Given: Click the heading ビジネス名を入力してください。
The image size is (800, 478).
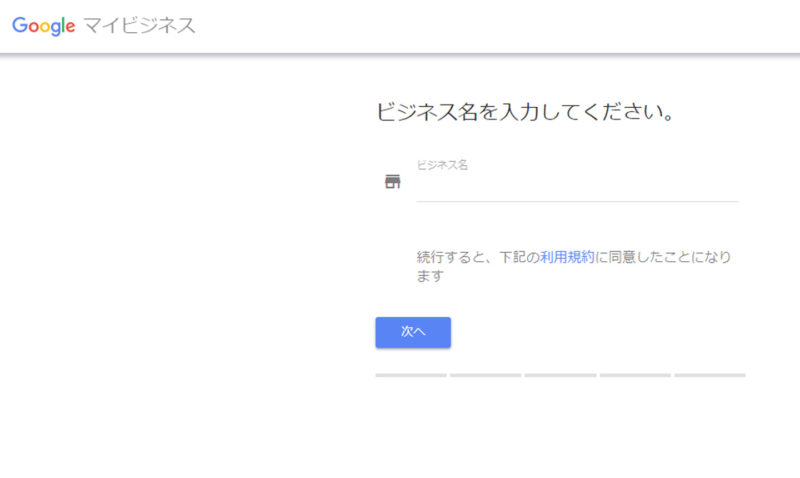Looking at the screenshot, I should (x=525, y=111).
